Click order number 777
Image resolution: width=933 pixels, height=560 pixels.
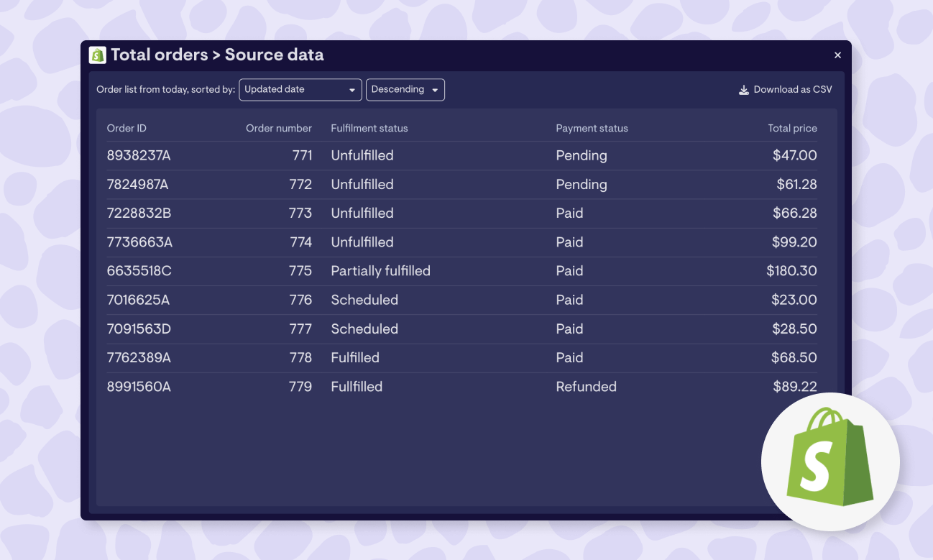300,329
